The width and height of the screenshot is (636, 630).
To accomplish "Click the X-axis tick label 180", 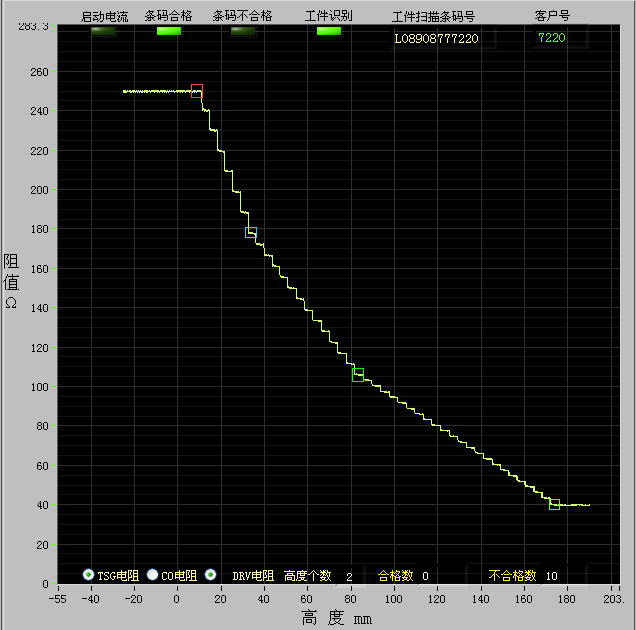I will [x=567, y=599].
